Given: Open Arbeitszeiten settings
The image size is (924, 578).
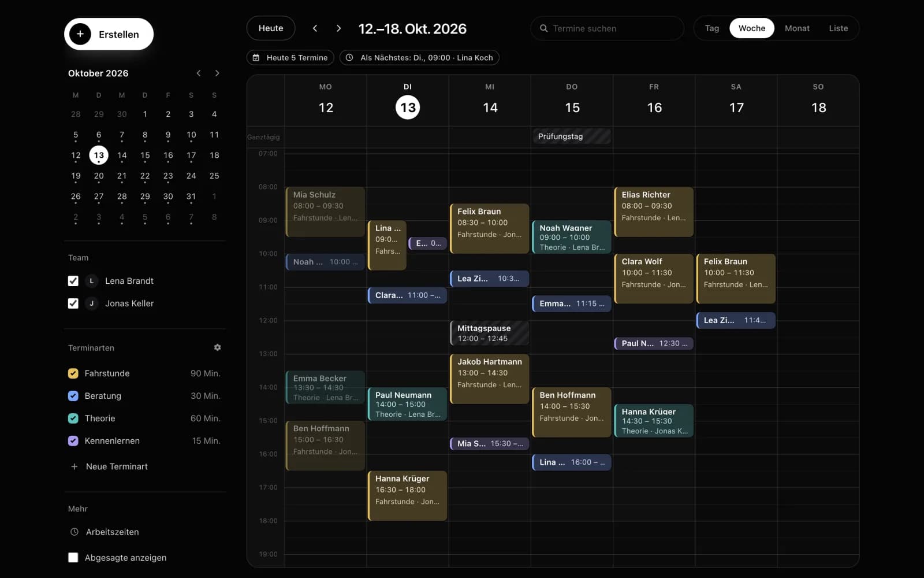Looking at the screenshot, I should [x=112, y=532].
